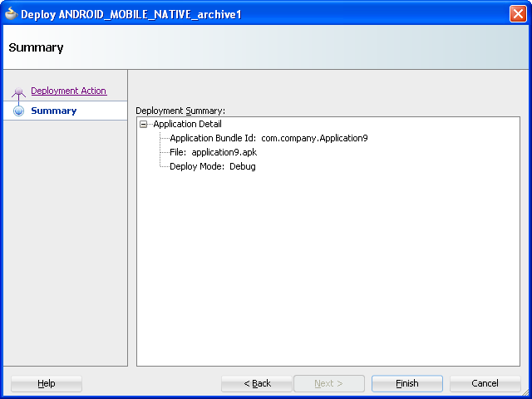Click the Summary step circle icon
Viewport: 532px width, 399px height.
tap(18, 111)
